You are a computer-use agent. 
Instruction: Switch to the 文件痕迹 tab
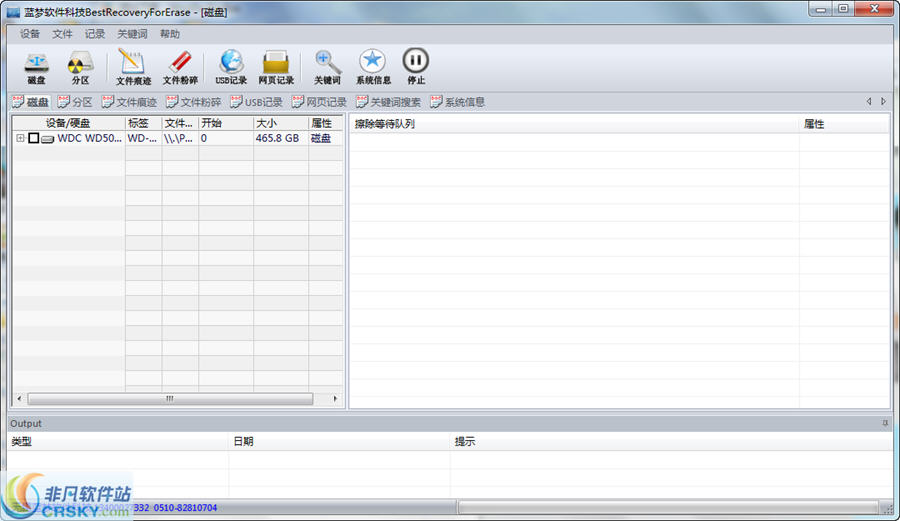(129, 102)
